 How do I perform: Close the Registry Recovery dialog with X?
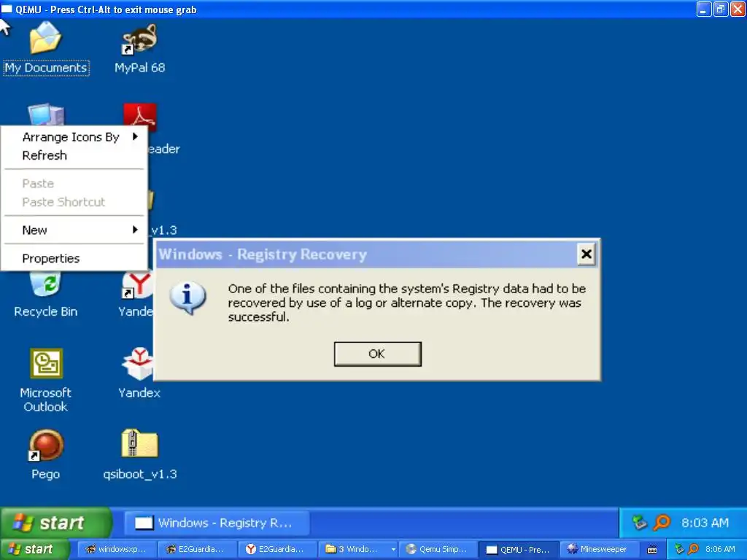click(587, 254)
